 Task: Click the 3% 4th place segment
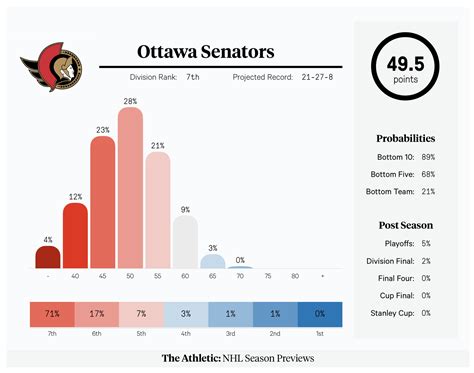pyautogui.click(x=186, y=314)
